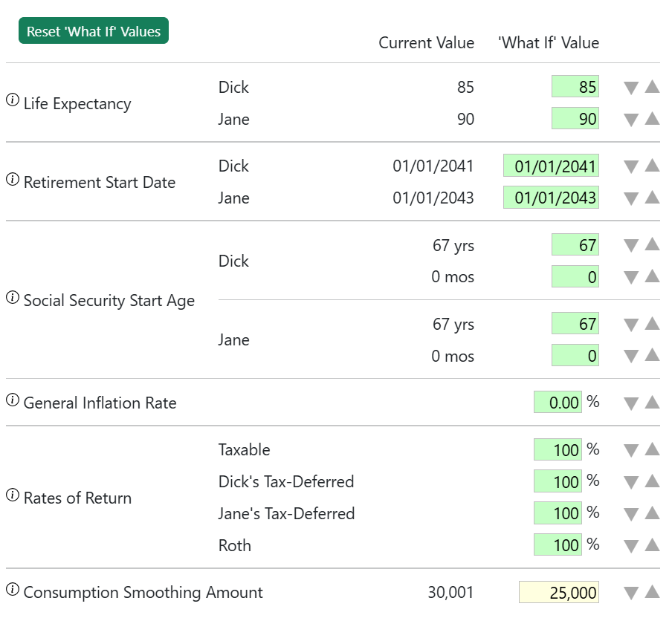The width and height of the screenshot is (672, 618).
Task: Open the Social Security Start Age info icon
Action: (x=13, y=299)
